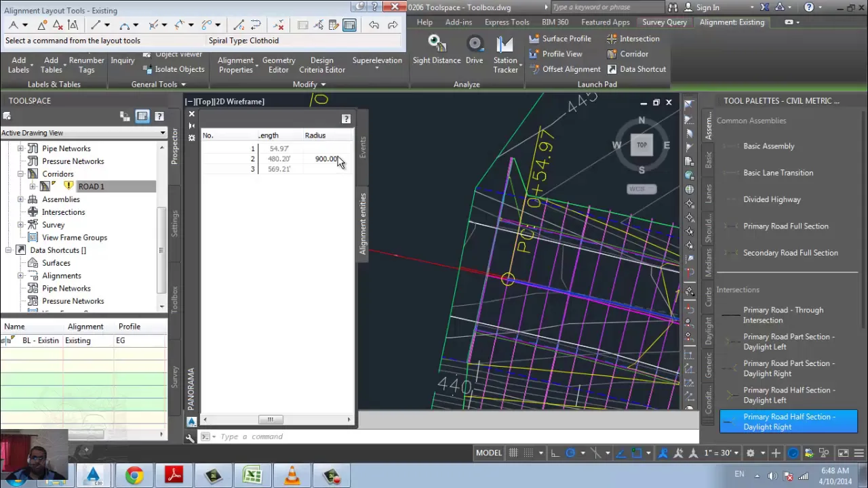Click the Convert AutoCAD line and arc icon
The image size is (868, 488).
tap(238, 25)
